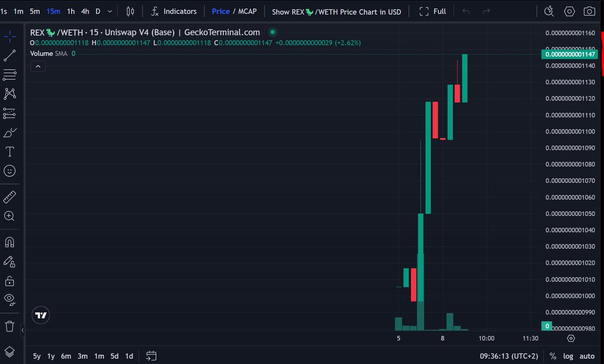Open the quick search icon
The width and height of the screenshot is (604, 364).
point(549,11)
